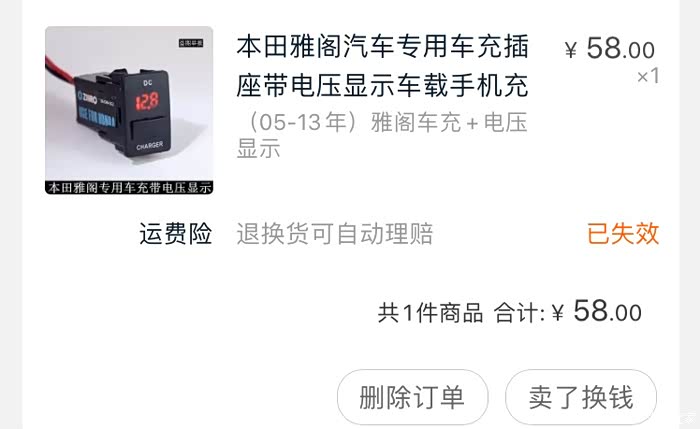The height and width of the screenshot is (429, 700).
Task: Tap the thumbnail caption 本田雅阁专用车充带电压显示
Action: pyautogui.click(x=129, y=187)
